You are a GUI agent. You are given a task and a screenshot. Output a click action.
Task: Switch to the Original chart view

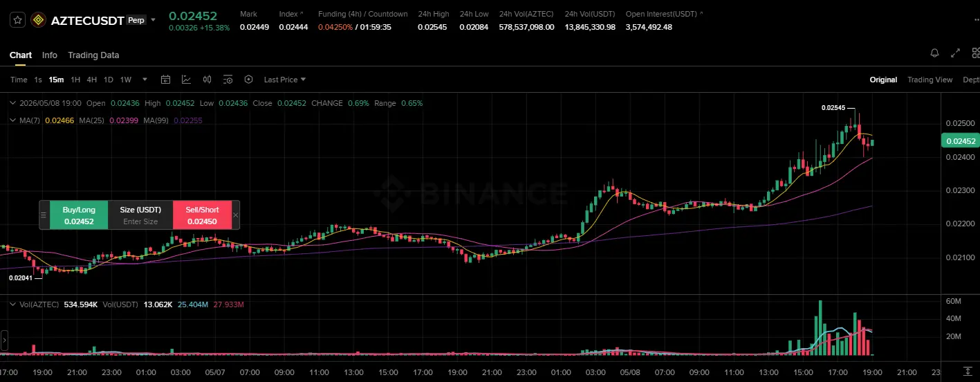[883, 80]
